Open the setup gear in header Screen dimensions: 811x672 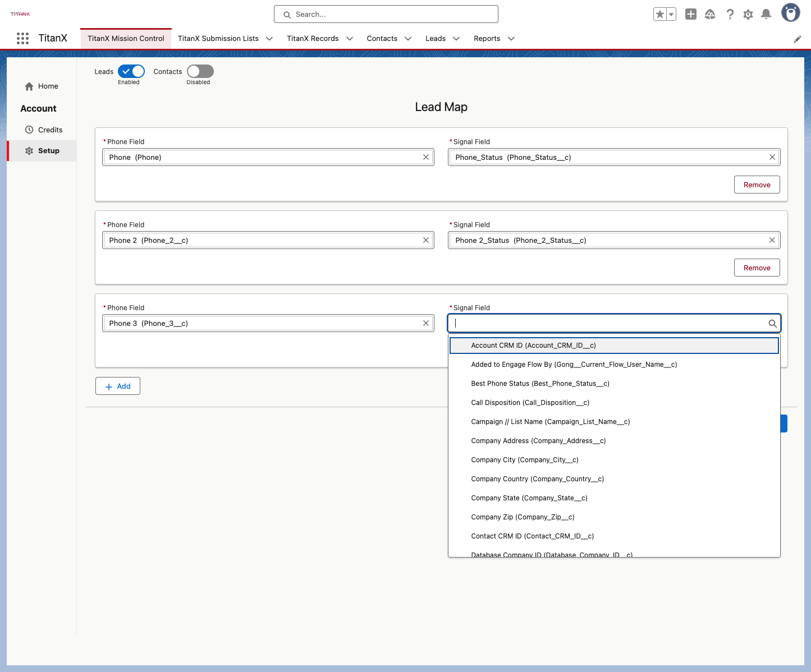(748, 15)
